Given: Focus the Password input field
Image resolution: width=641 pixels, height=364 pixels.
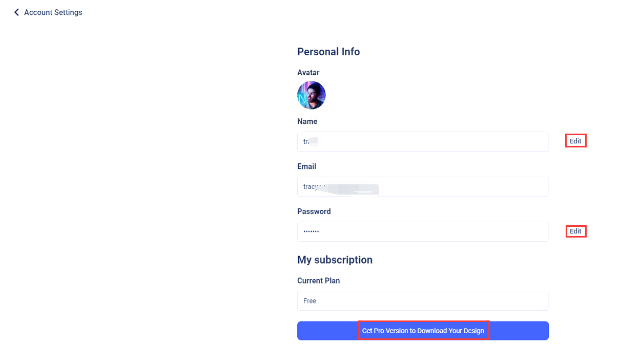Looking at the screenshot, I should (423, 231).
